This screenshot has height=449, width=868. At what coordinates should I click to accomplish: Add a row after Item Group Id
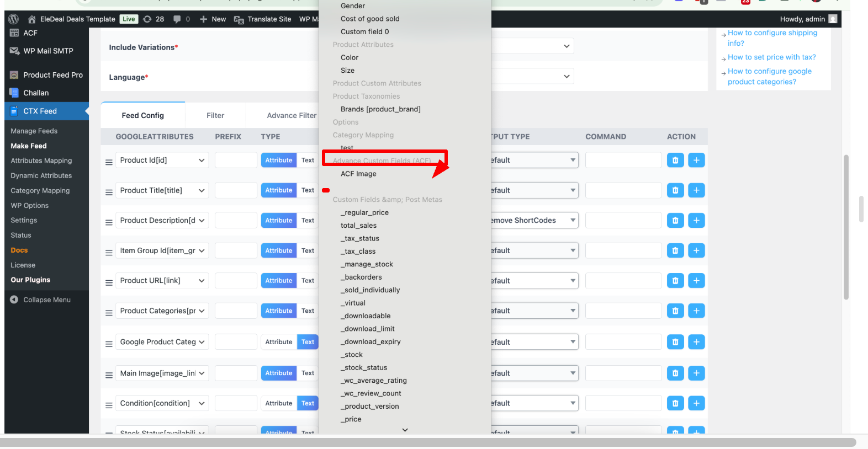point(696,250)
